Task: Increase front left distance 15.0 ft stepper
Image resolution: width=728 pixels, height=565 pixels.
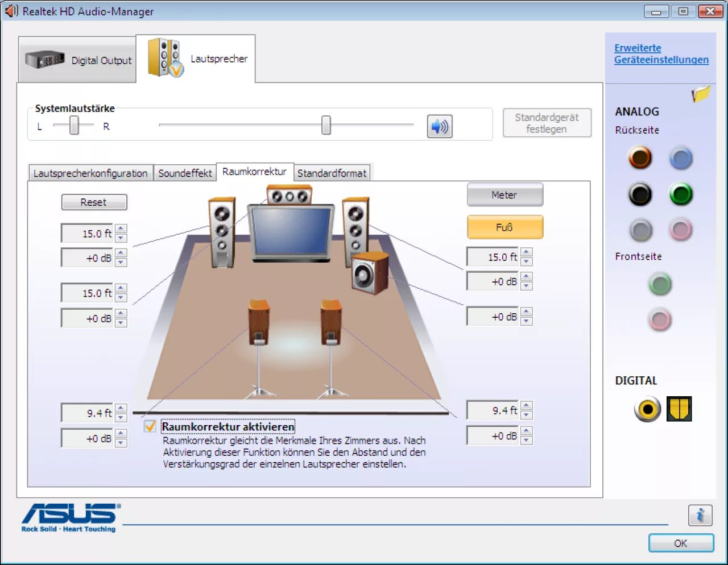Action: 121,229
